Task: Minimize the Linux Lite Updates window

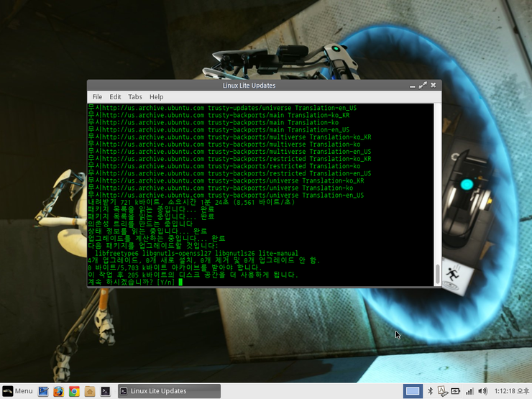Action: coord(412,86)
